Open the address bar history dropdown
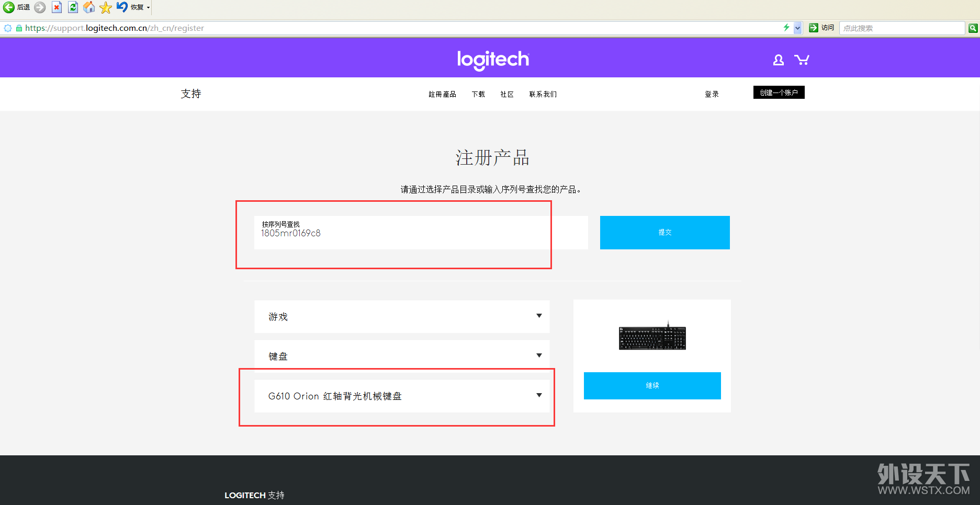 point(797,28)
